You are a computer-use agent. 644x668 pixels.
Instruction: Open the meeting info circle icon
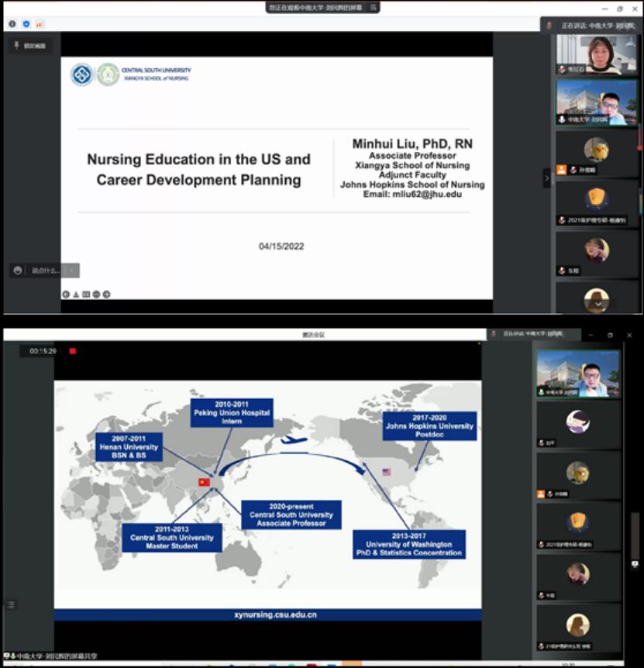click(x=12, y=24)
